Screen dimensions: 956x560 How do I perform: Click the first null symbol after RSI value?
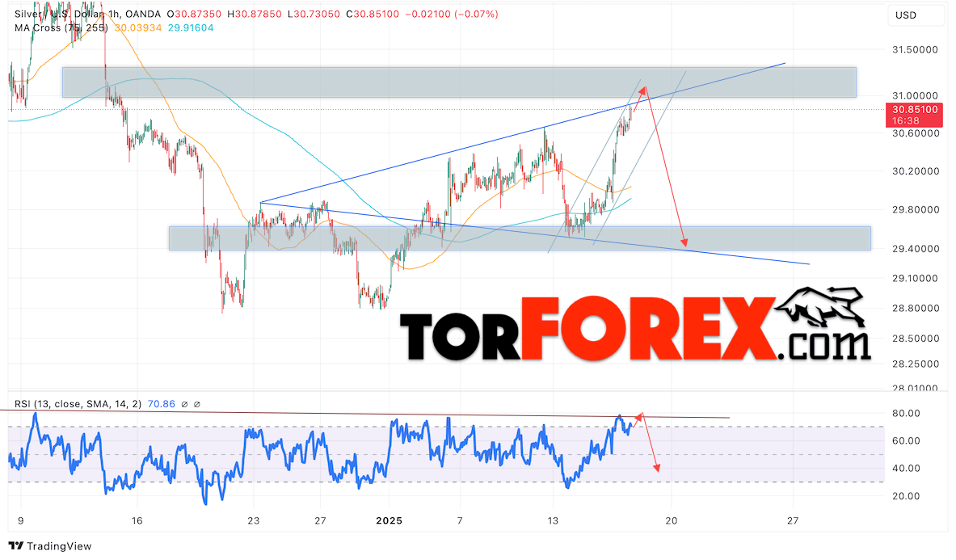coord(185,404)
